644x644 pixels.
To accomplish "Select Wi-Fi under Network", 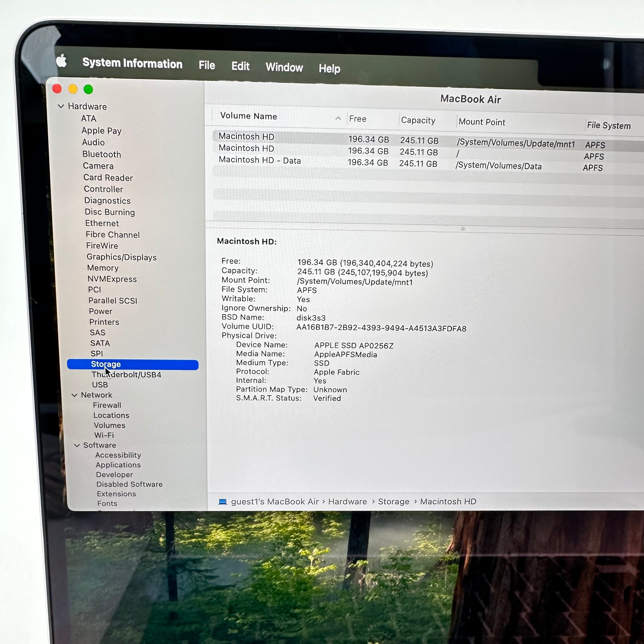I will tap(104, 435).
